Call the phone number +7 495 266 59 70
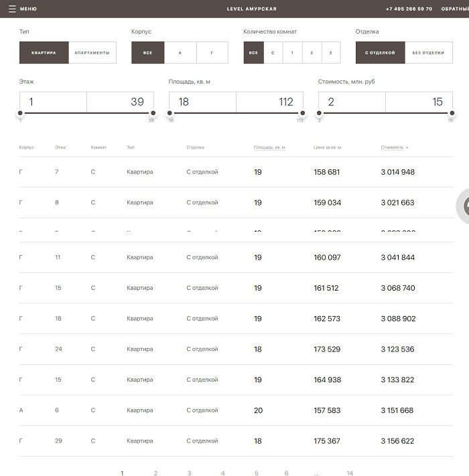 click(x=409, y=9)
